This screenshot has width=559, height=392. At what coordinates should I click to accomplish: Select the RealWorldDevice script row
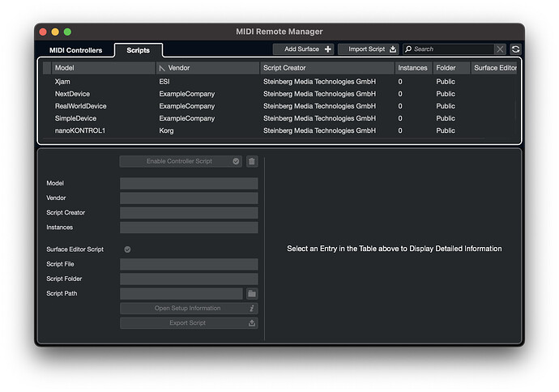click(x=279, y=106)
